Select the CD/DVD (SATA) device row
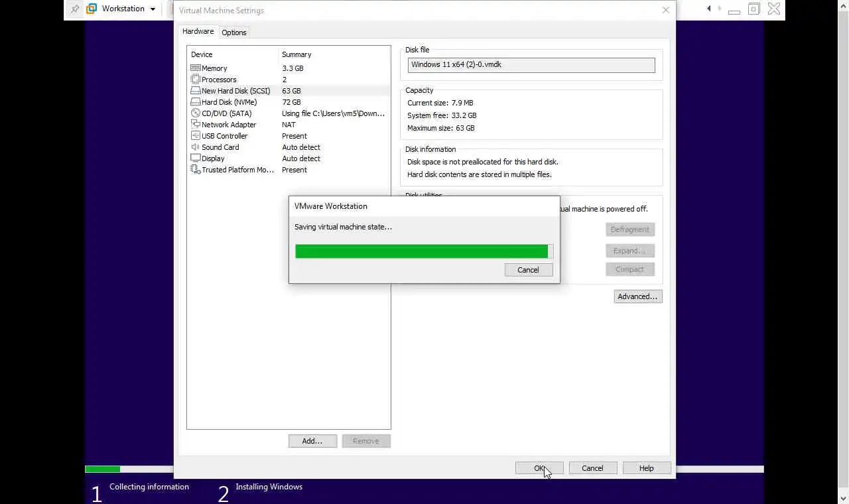The width and height of the screenshot is (849, 504). pyautogui.click(x=289, y=113)
